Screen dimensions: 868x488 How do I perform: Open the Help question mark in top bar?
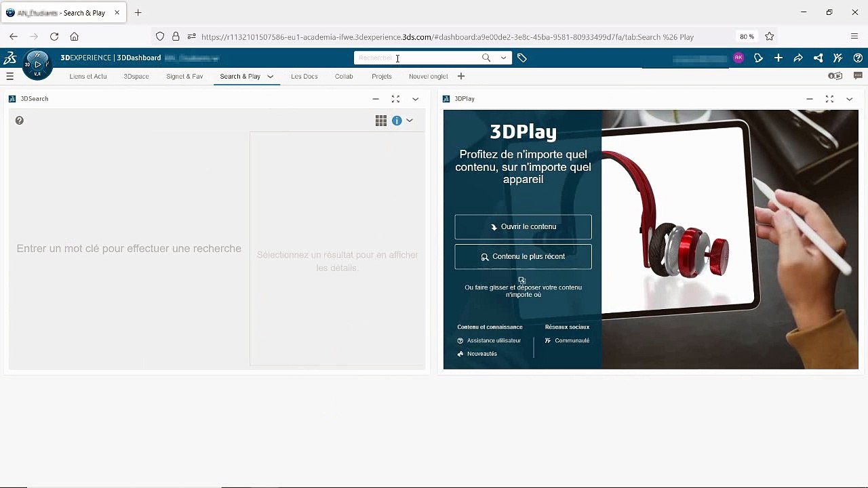858,58
